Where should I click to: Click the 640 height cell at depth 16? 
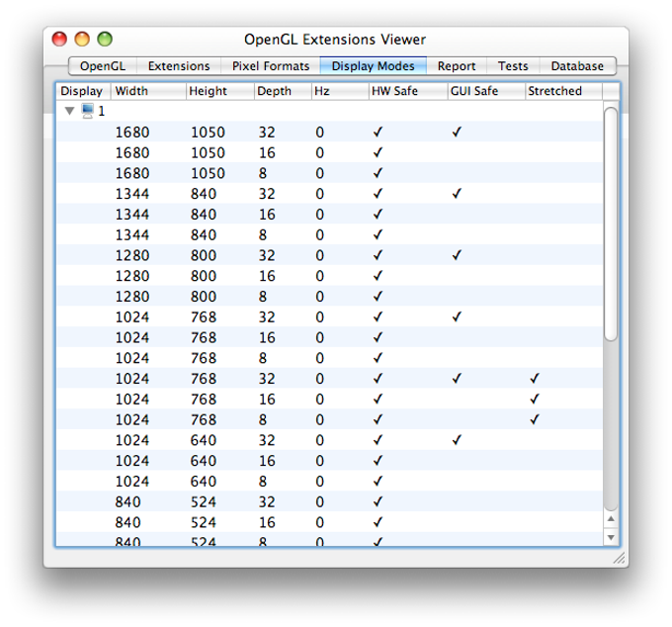(204, 461)
